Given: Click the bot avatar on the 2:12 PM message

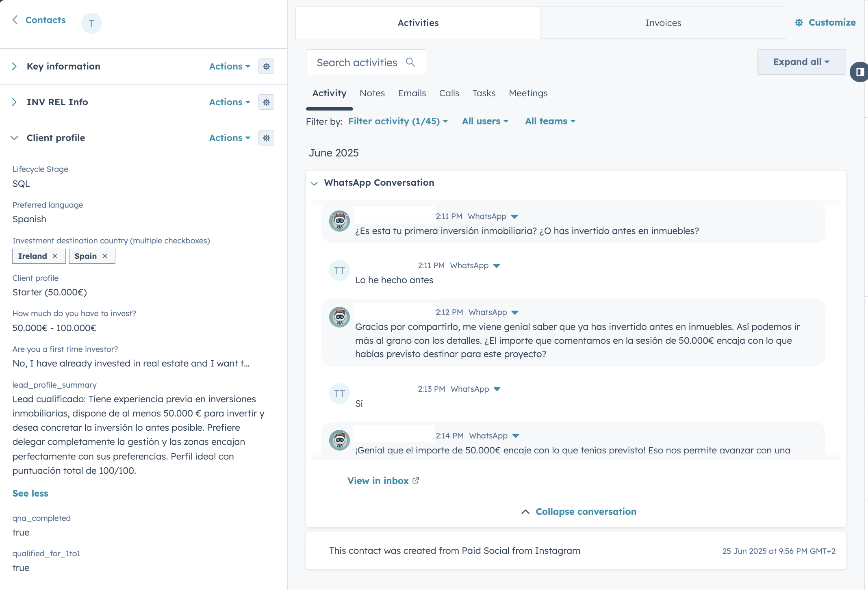Looking at the screenshot, I should (339, 317).
